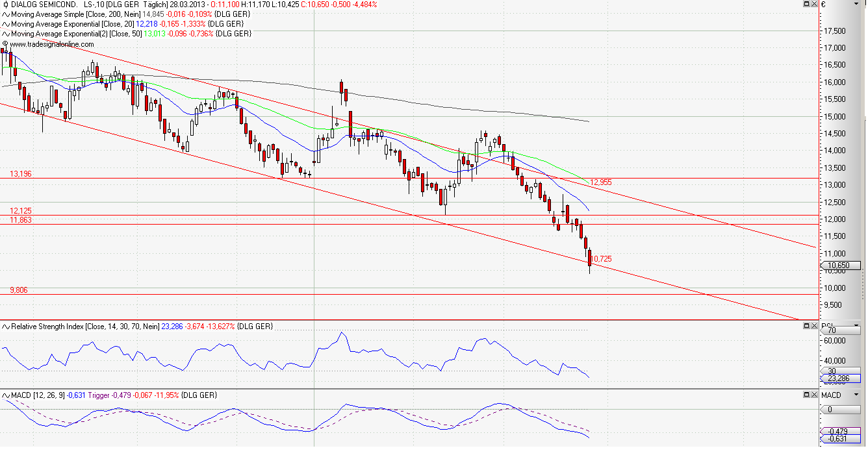
Task: Close the RSI indicator pane
Action: [x=814, y=326]
